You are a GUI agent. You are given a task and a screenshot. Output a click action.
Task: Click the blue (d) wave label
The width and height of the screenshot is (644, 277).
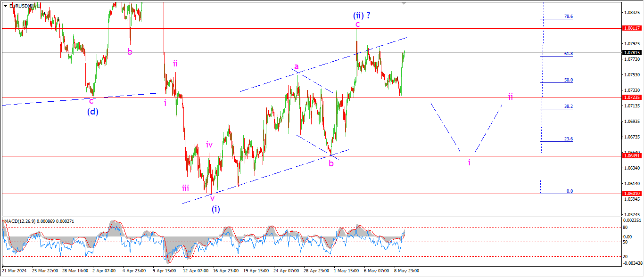click(x=92, y=112)
